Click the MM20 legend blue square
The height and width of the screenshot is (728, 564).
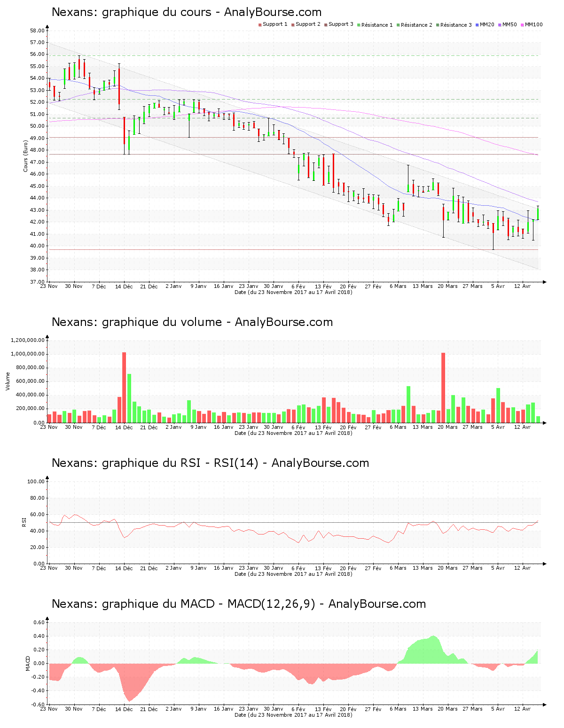477,25
